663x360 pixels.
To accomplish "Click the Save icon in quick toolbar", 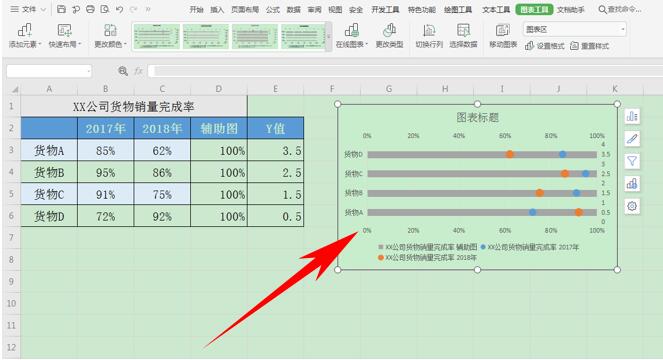I will [x=61, y=9].
